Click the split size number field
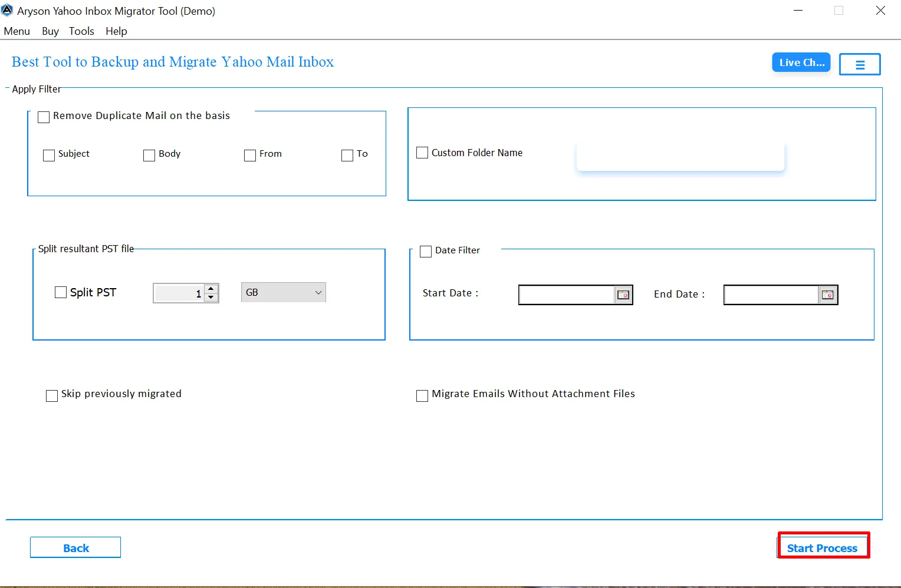The image size is (901, 588). (x=179, y=293)
